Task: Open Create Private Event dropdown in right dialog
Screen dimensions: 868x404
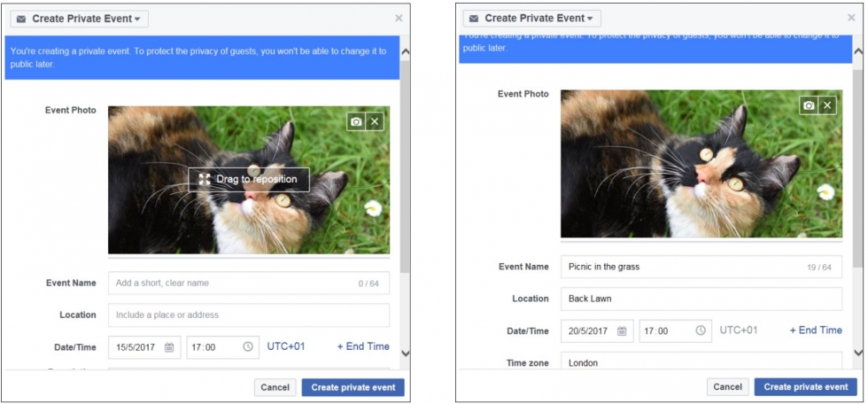Action: point(532,19)
